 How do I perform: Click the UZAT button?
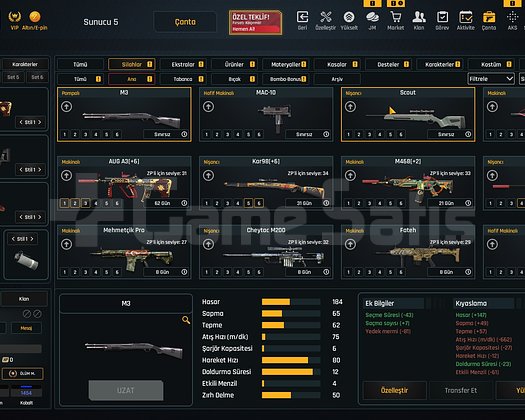click(126, 390)
